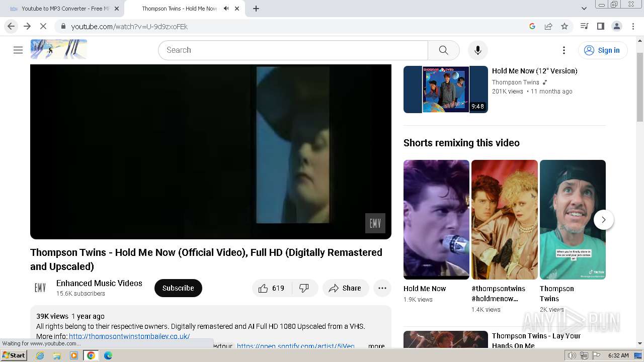The height and width of the screenshot is (362, 644).
Task: Launch Internet Explorer from taskbar
Action: 40,355
